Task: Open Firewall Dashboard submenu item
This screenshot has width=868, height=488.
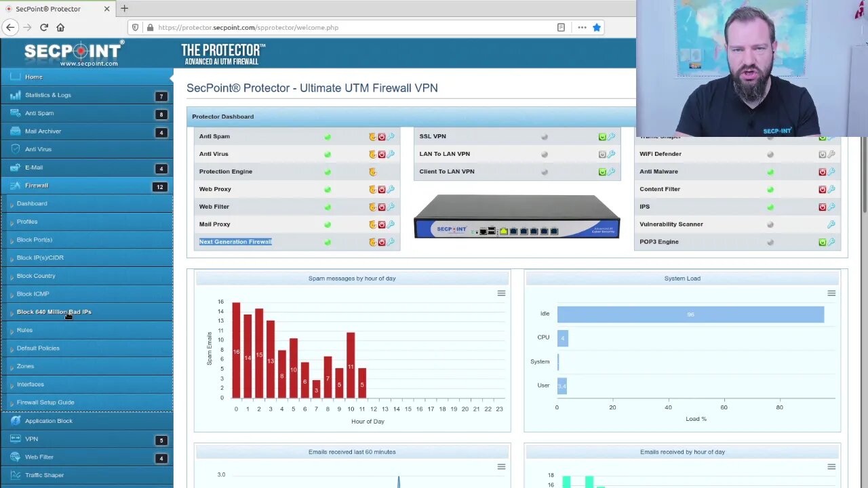Action: click(x=87, y=203)
